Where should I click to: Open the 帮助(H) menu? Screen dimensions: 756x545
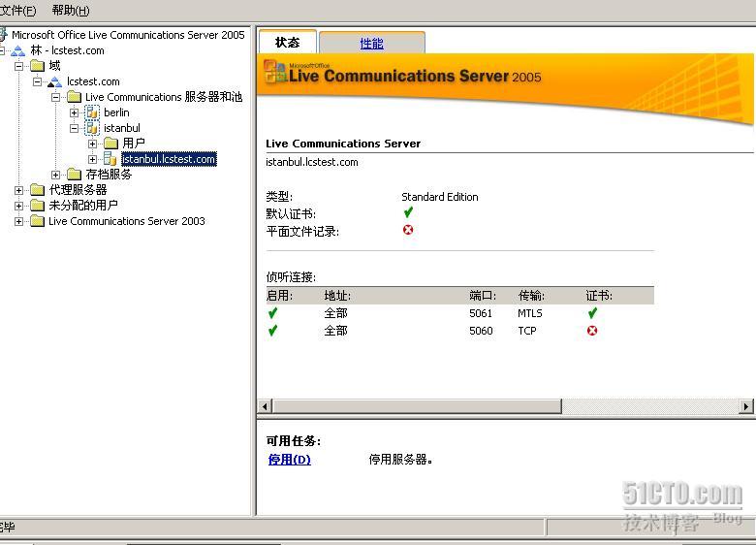pyautogui.click(x=71, y=10)
